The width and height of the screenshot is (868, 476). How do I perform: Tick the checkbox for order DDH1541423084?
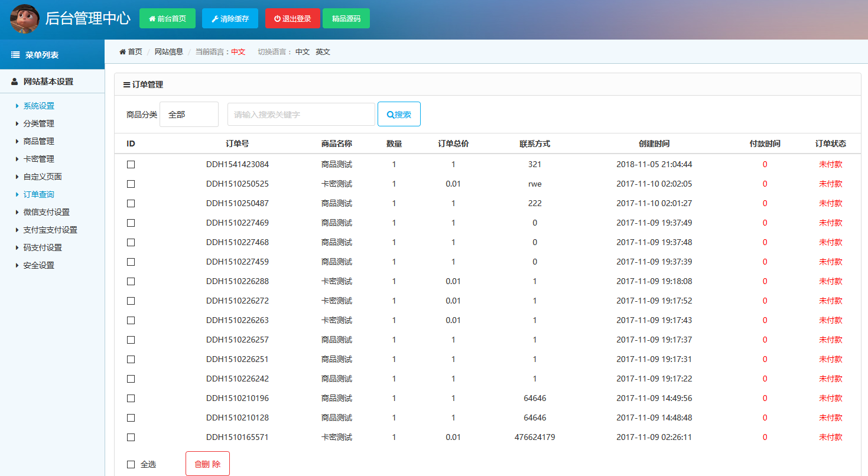131,165
